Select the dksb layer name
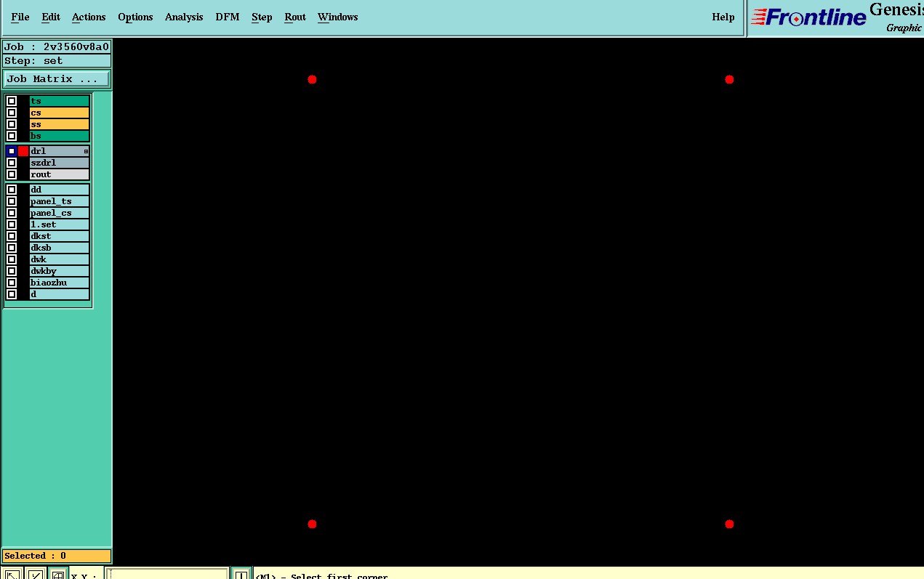The height and width of the screenshot is (579, 924). (x=60, y=248)
